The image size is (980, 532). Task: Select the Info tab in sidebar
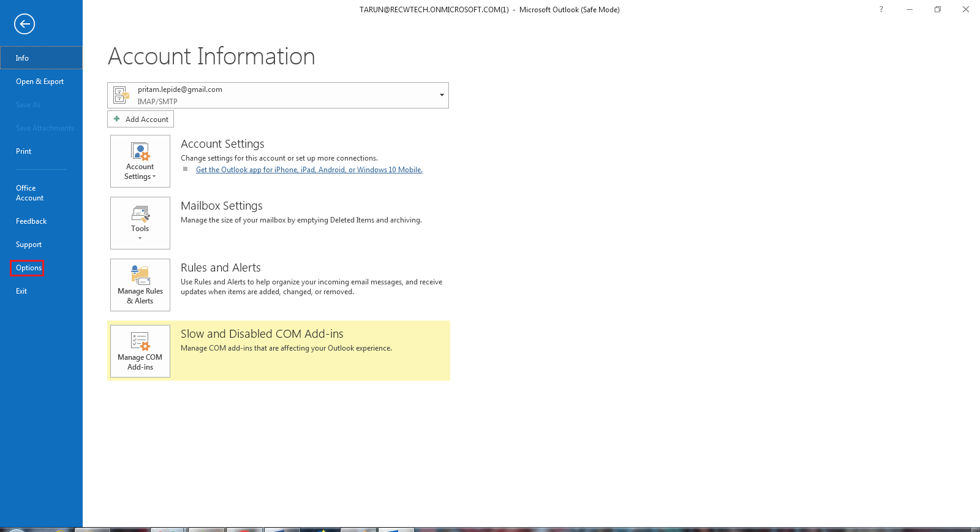click(41, 58)
